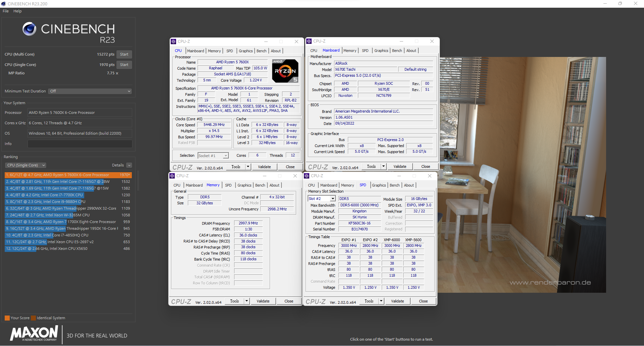Open Tools dropdown arrow in SPD window
Image resolution: width=644 pixels, height=346 pixels.
[381, 301]
